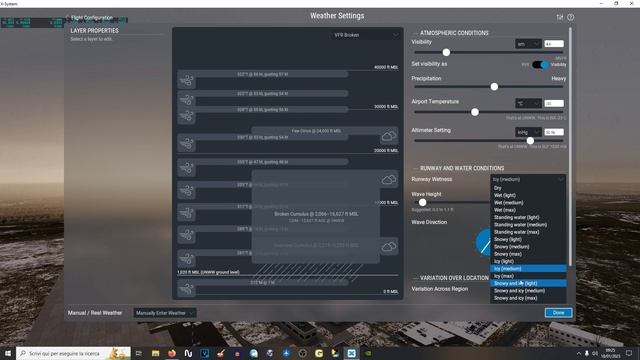Choose Snowy and icy (medium) option
This screenshot has height=360, width=640.
(x=528, y=291)
